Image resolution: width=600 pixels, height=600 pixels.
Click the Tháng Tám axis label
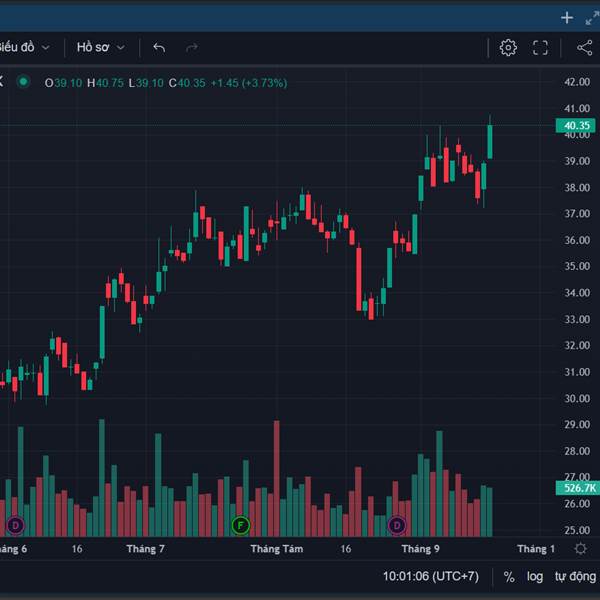point(277,549)
